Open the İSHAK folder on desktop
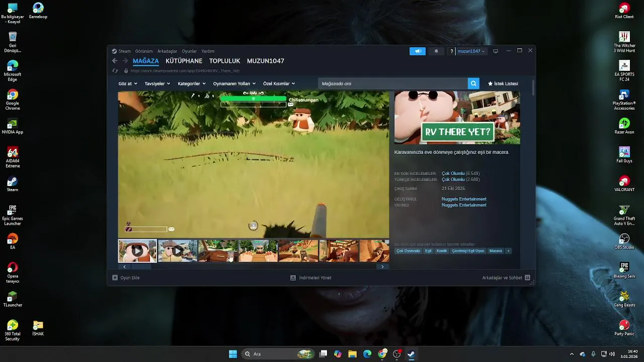 (38, 328)
